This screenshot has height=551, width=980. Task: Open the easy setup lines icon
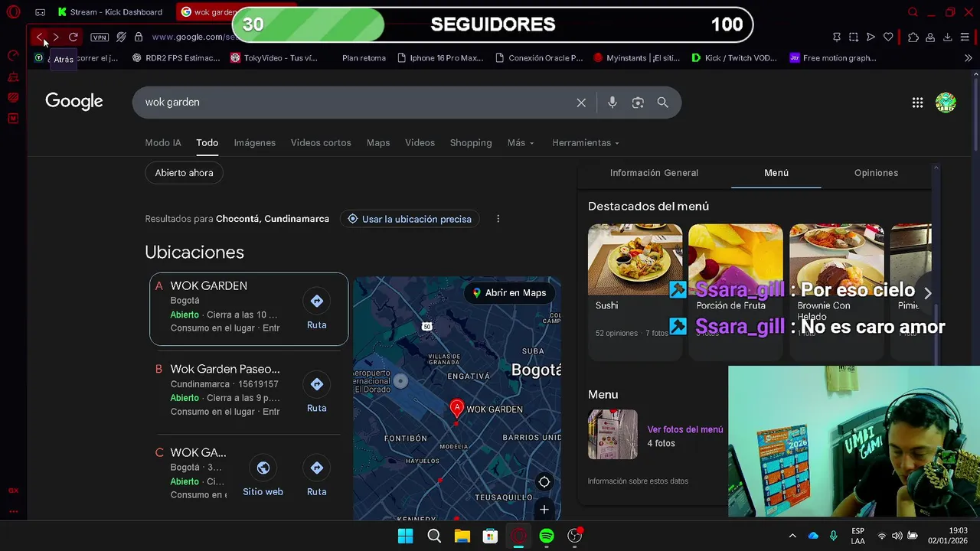(x=965, y=37)
